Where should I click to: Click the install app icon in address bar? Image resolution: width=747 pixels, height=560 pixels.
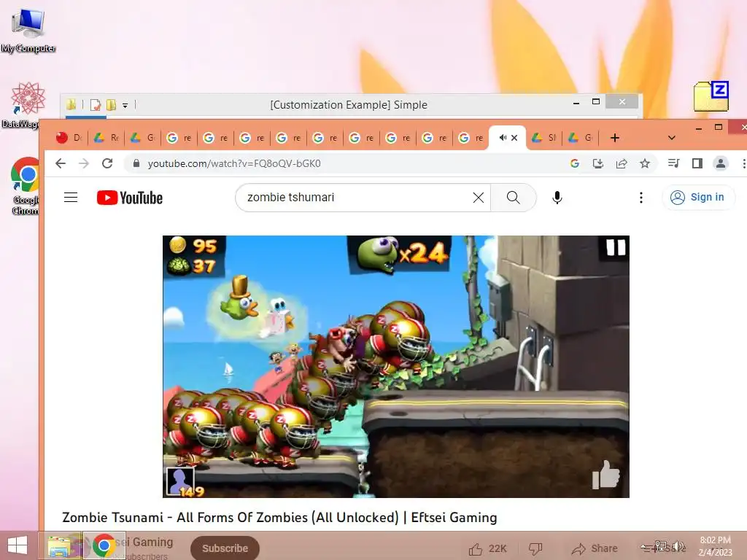point(598,163)
